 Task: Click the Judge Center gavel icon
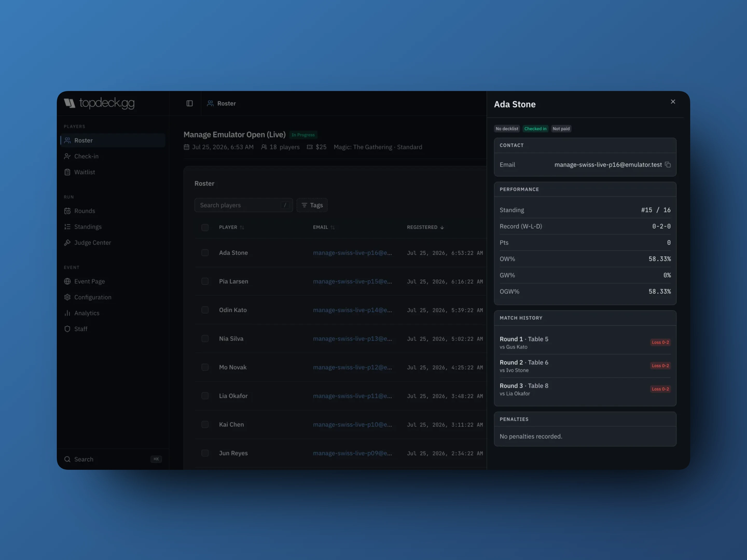tap(67, 243)
